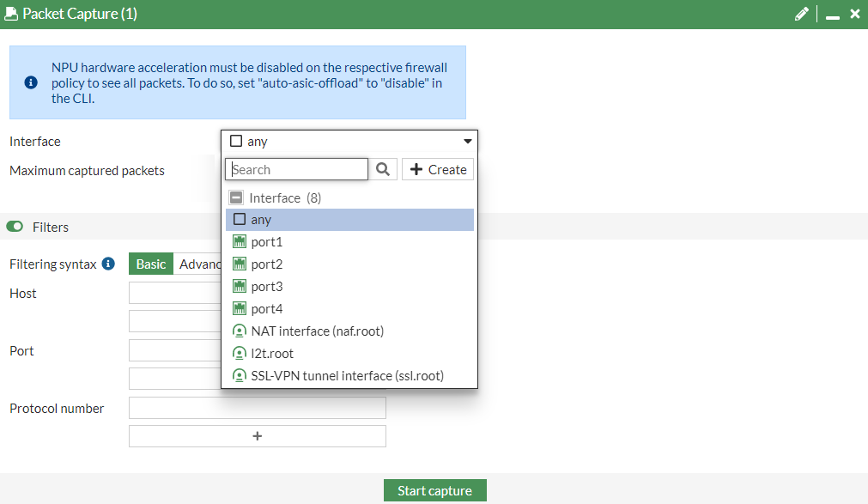Choose port3 from the interface list
The height and width of the screenshot is (504, 868).
click(x=349, y=286)
